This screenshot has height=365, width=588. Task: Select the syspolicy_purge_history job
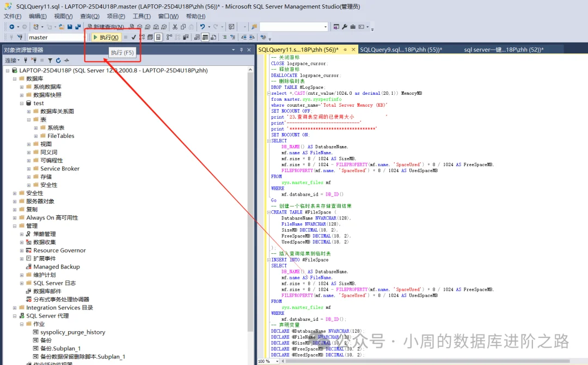[73, 332]
